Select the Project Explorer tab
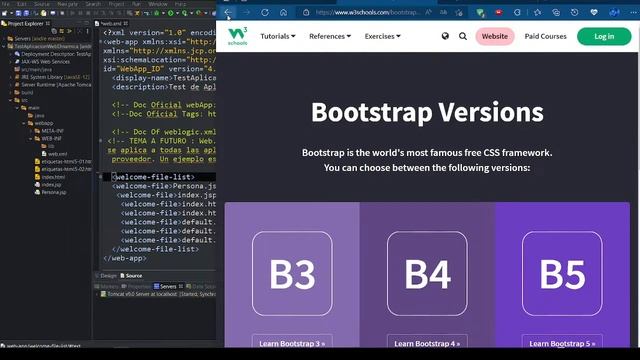 pyautogui.click(x=25, y=23)
